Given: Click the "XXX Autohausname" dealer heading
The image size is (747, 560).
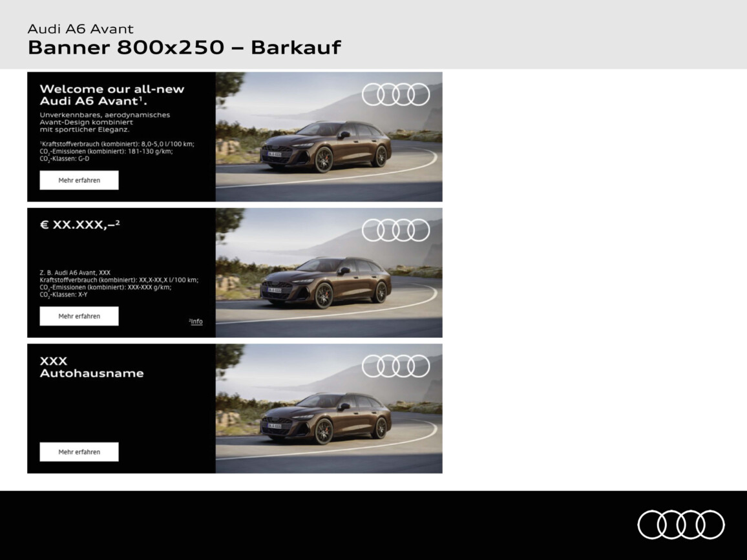Looking at the screenshot, I should pos(91,367).
